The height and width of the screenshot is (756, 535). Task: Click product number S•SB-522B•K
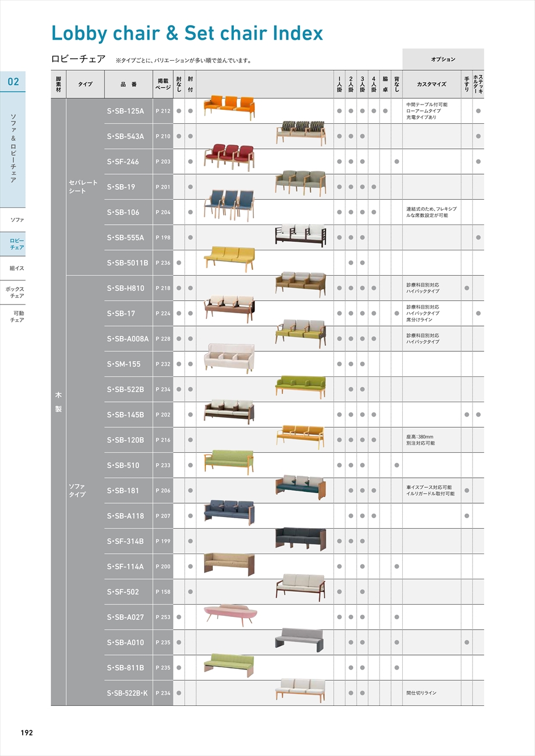coord(127,693)
